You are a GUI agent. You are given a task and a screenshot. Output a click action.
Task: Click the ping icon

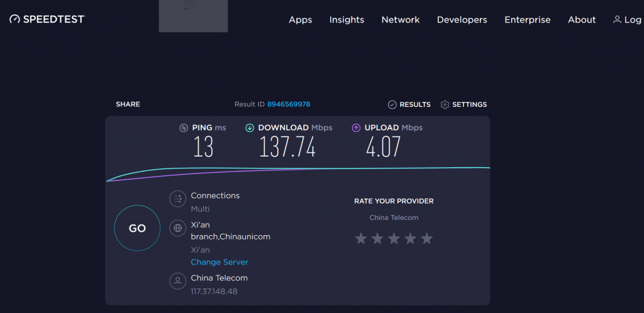pyautogui.click(x=184, y=128)
